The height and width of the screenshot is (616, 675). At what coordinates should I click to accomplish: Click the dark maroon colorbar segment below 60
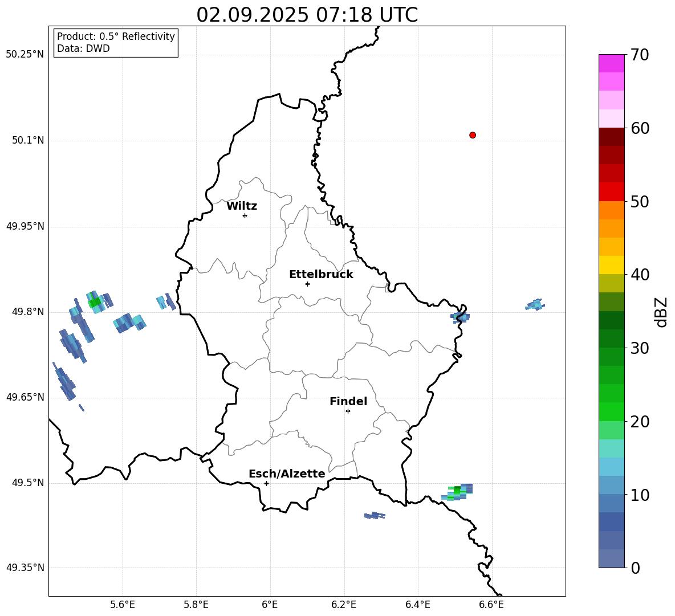(x=612, y=137)
